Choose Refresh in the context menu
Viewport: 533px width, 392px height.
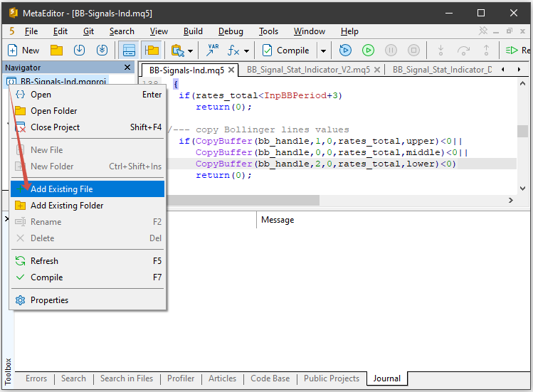[88, 261]
